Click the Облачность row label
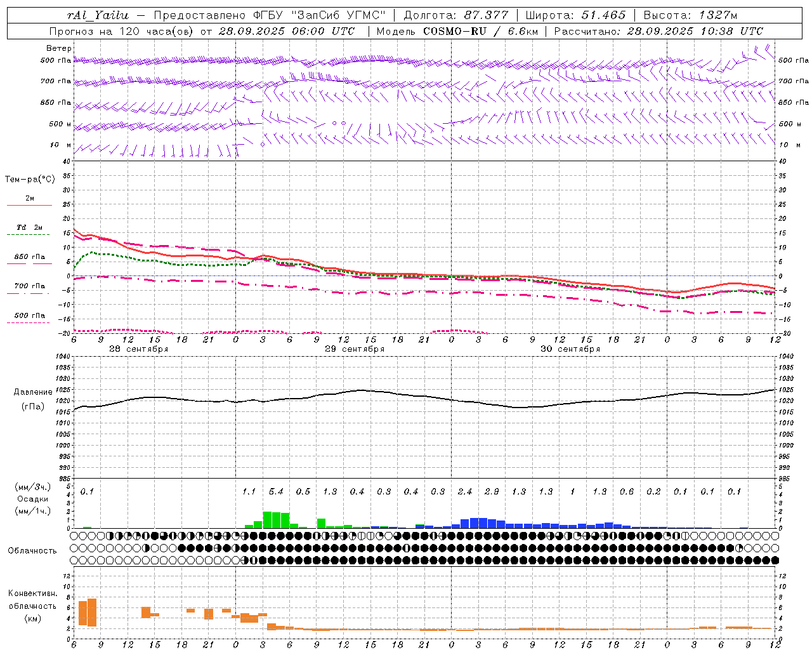The width and height of the screenshot is (812, 650). coord(32,551)
